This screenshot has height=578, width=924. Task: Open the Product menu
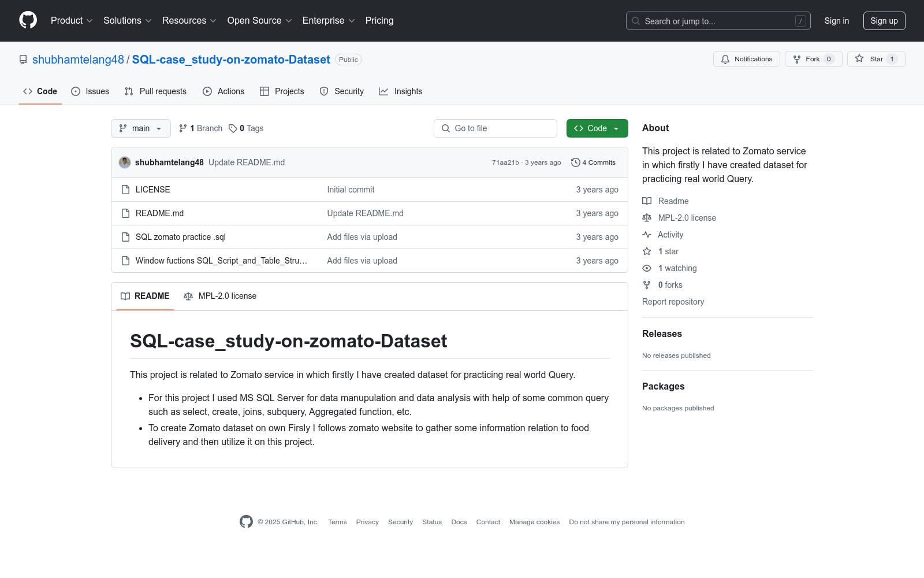[72, 21]
